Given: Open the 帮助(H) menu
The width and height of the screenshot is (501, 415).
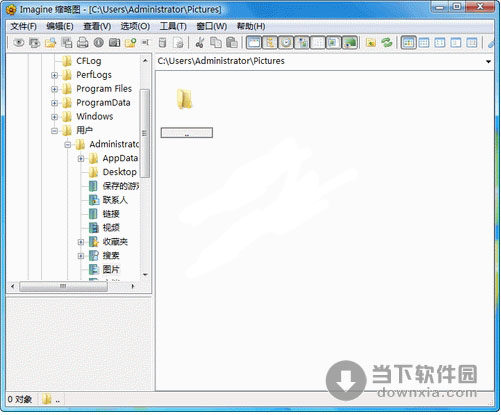Looking at the screenshot, I should (251, 26).
